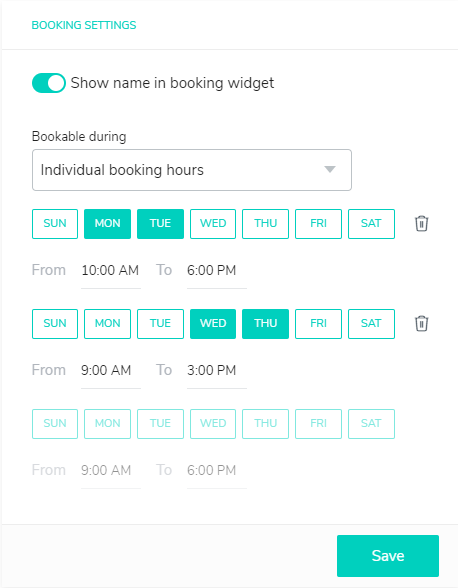The height and width of the screenshot is (588, 458).
Task: Turn off Show name in booking widget
Action: pos(49,83)
